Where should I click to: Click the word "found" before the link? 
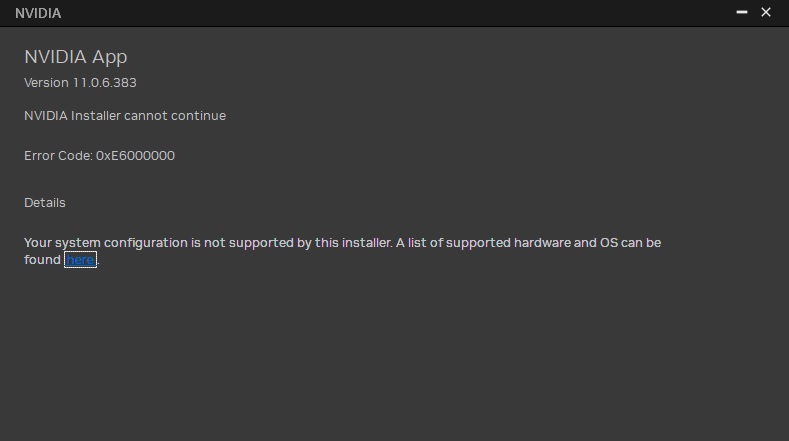43,260
